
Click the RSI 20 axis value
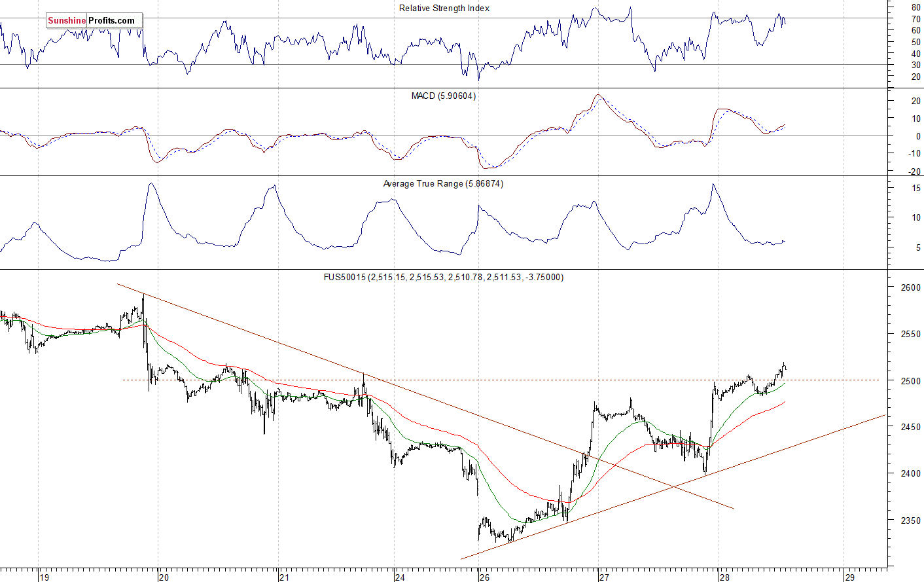(916, 77)
